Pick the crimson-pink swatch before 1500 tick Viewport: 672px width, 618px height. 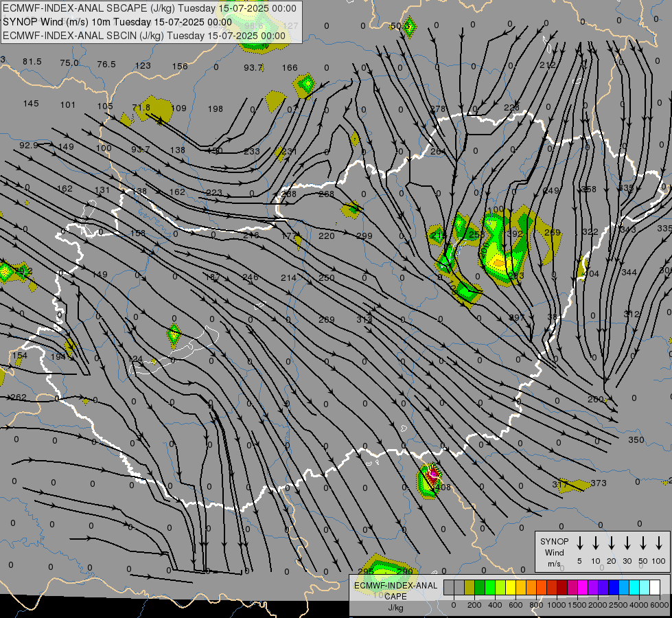click(x=572, y=587)
